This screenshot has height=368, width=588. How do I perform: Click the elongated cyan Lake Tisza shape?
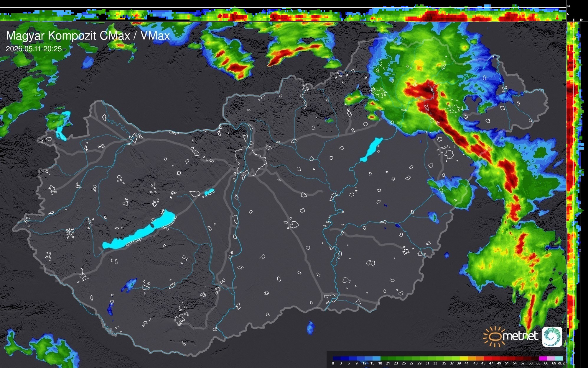pos(371,150)
